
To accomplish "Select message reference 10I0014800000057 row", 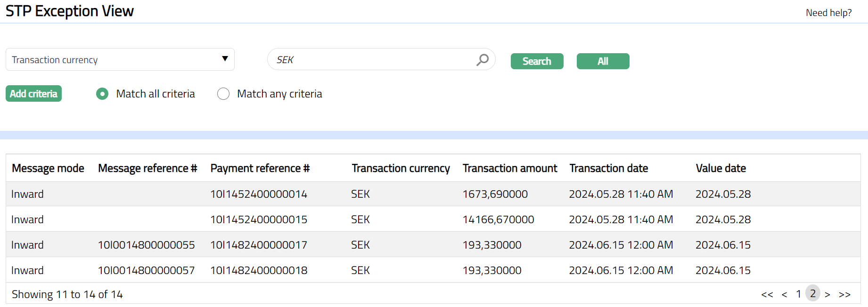I will coord(146,270).
